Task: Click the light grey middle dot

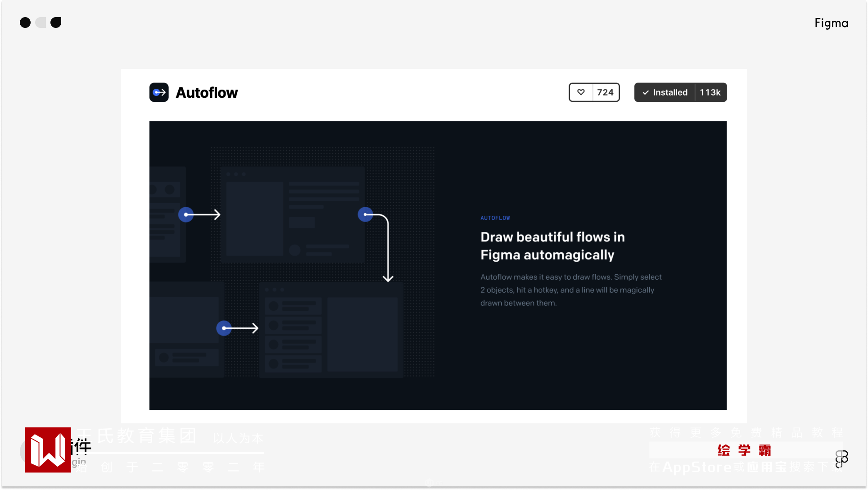Action: (x=41, y=23)
